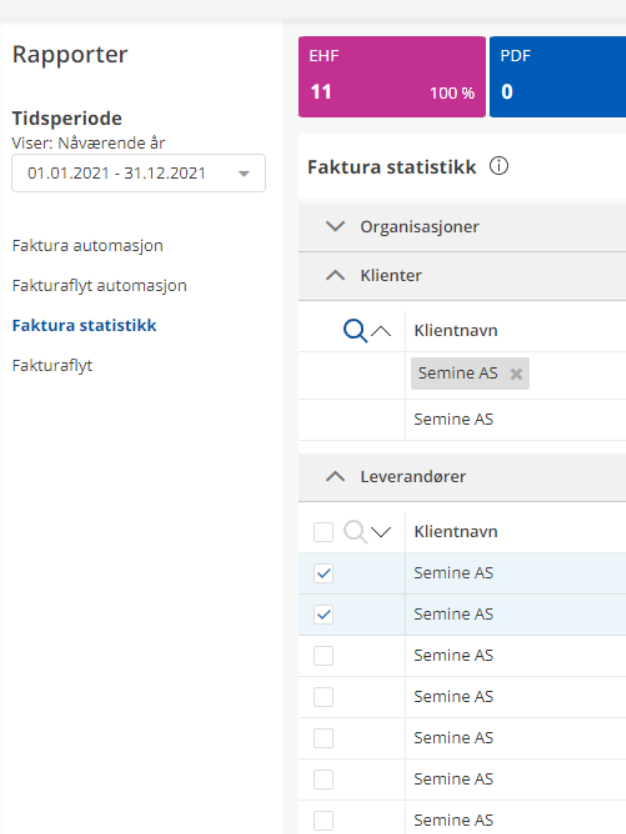This screenshot has width=626, height=834.
Task: Uncheck the first checked Semine AS row
Action: click(323, 574)
